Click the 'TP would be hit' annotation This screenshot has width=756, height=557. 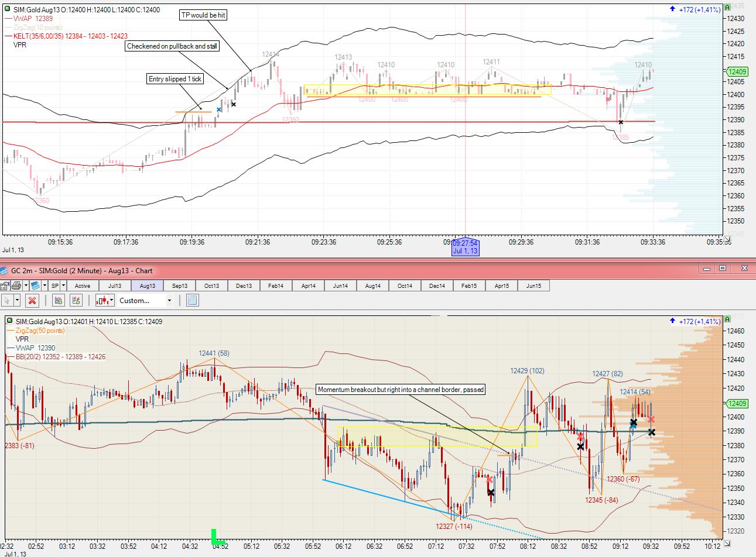point(203,15)
